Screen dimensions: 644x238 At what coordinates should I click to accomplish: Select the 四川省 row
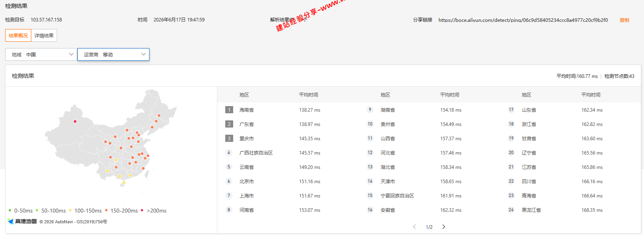(570, 181)
